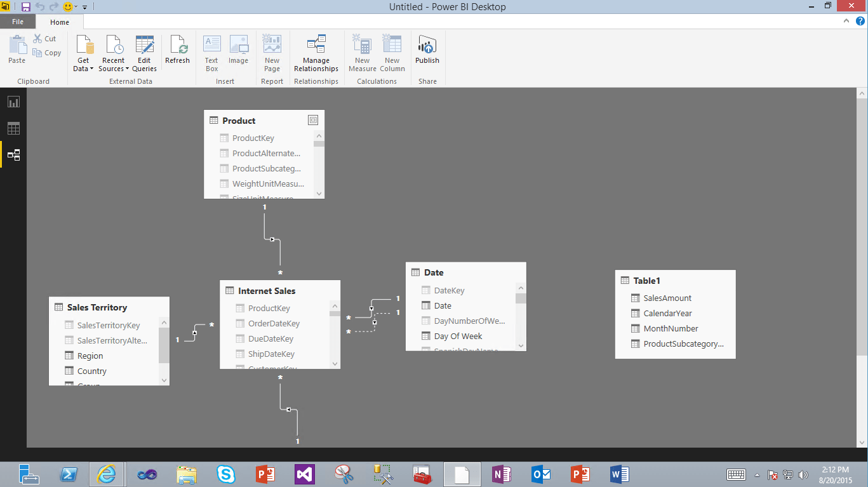
Task: Add a New Page to the report
Action: [272, 53]
